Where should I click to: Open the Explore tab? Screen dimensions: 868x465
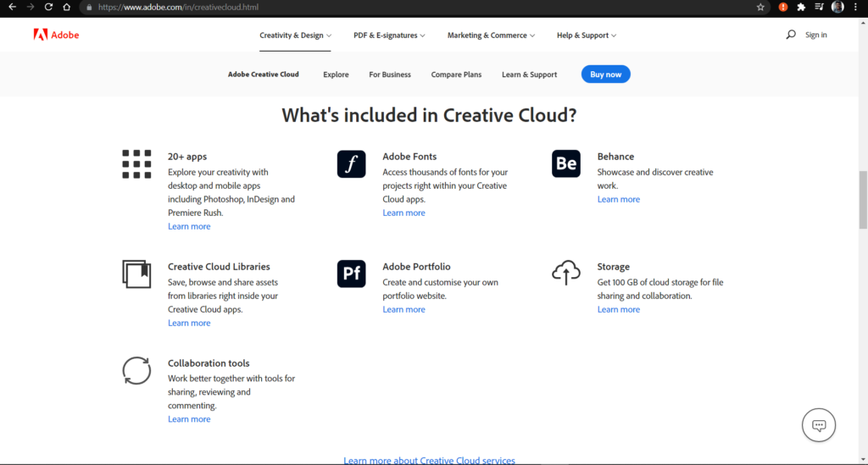pyautogui.click(x=336, y=74)
